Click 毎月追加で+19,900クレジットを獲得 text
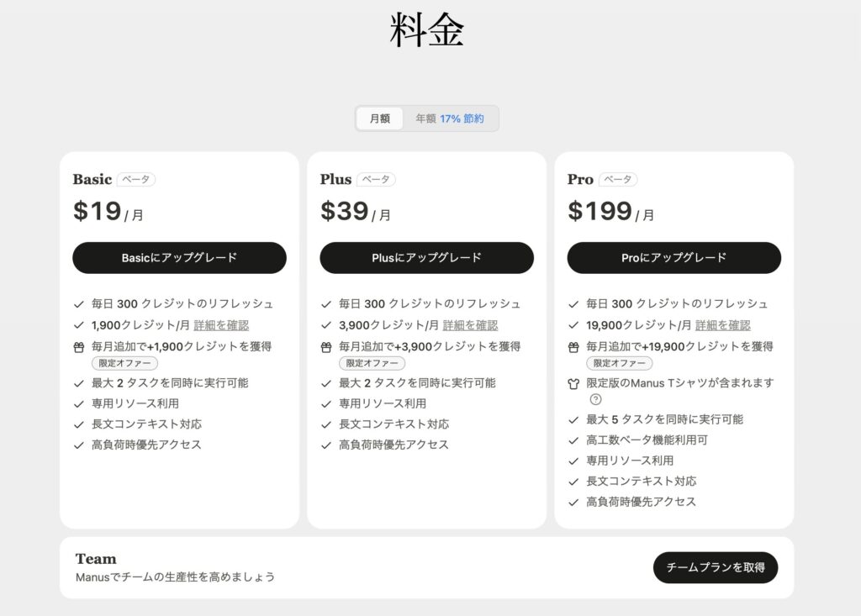861x616 pixels. point(679,347)
